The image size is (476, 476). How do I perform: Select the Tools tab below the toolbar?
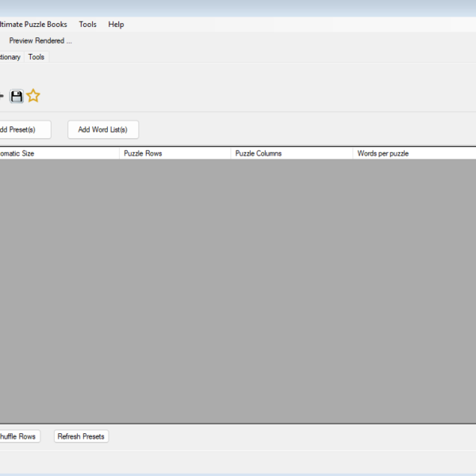coord(36,57)
